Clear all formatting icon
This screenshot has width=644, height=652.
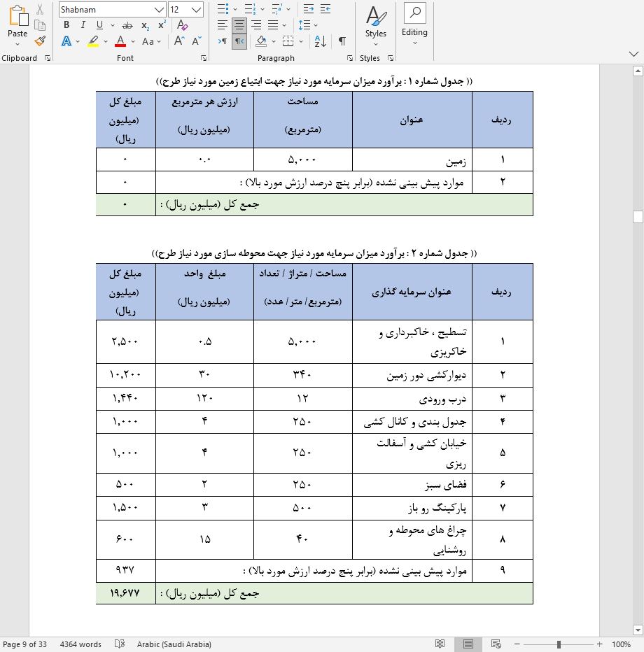click(x=182, y=25)
